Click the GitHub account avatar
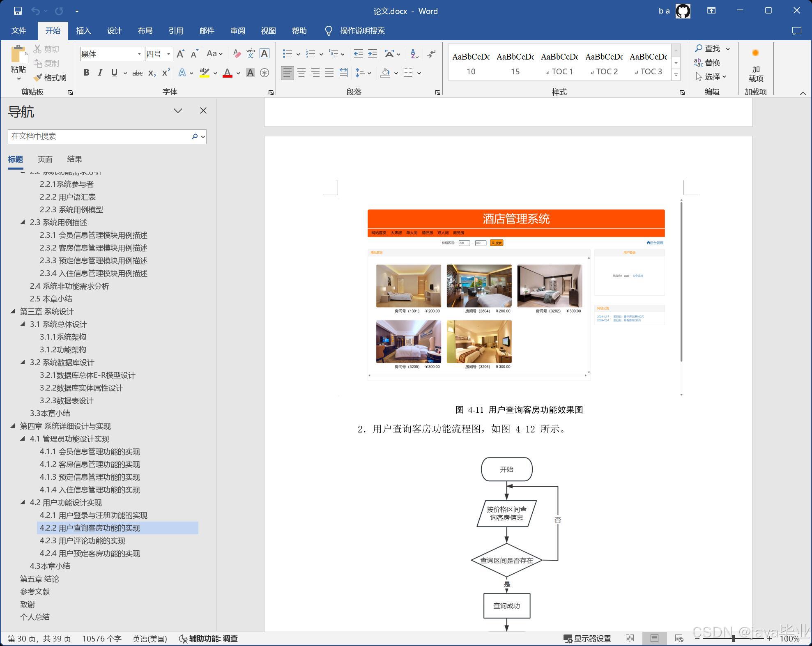Viewport: 812px width, 646px height. [x=683, y=11]
